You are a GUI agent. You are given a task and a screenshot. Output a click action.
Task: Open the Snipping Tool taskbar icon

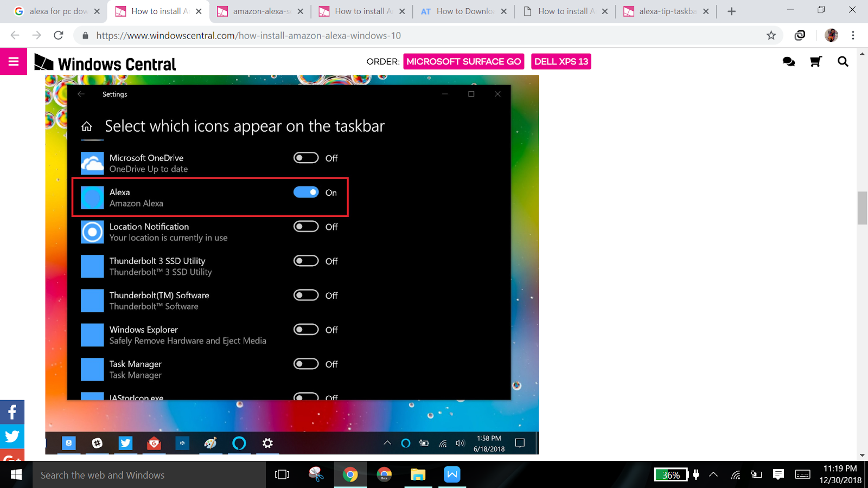[x=316, y=475]
